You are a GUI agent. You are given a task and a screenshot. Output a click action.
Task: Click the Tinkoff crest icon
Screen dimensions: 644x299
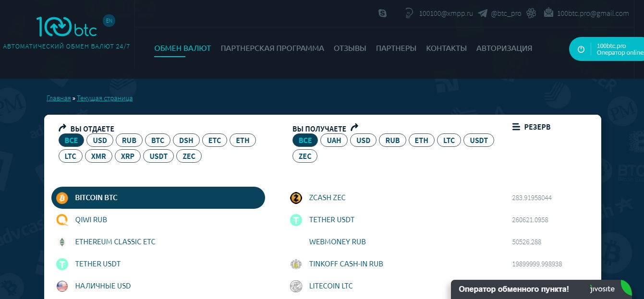coord(296,264)
